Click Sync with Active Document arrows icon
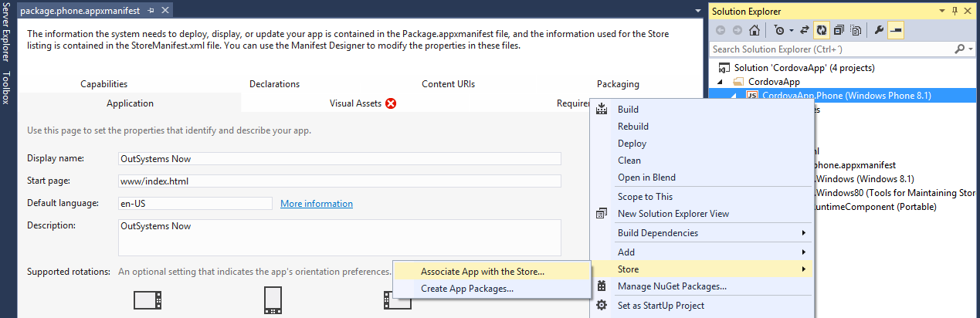This screenshot has height=318, width=980. tap(805, 31)
